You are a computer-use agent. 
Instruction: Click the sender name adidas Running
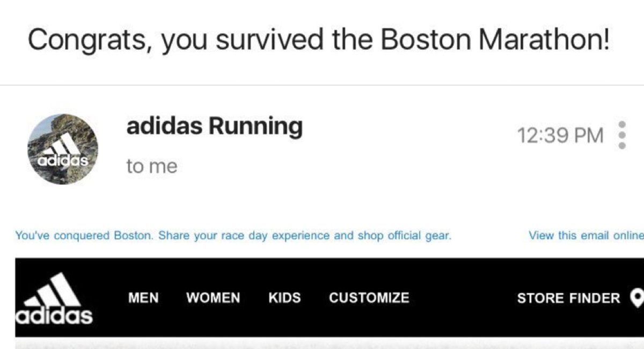(215, 126)
